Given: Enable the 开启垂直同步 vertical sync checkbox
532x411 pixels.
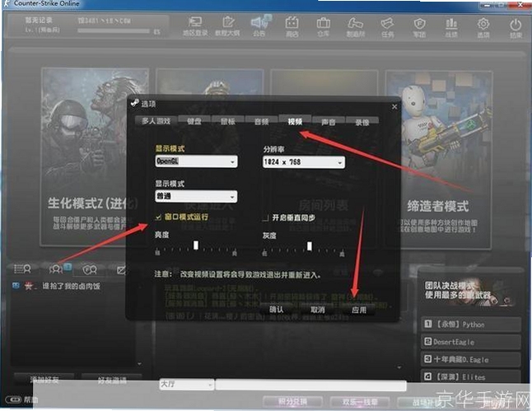Looking at the screenshot, I should [266, 217].
